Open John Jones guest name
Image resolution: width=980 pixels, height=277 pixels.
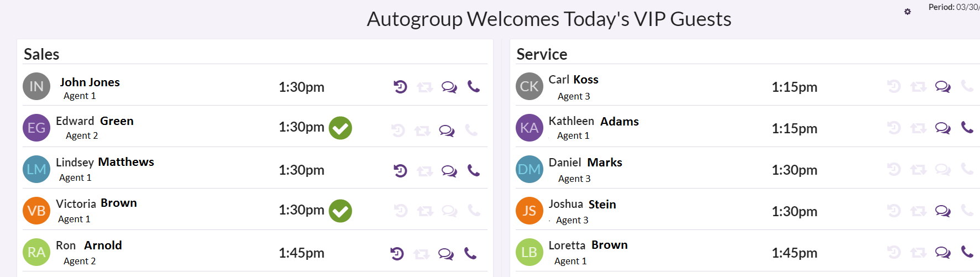click(90, 82)
